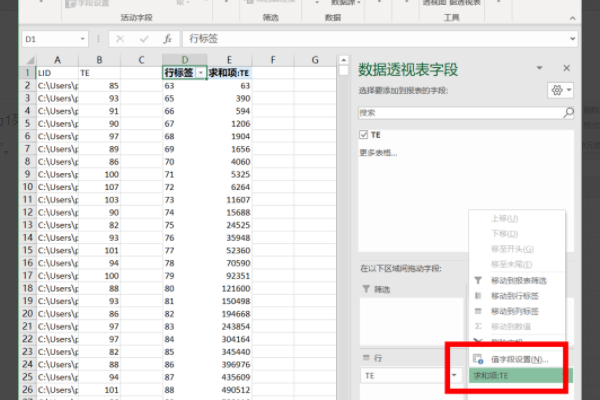Viewport: 600px width, 400px height.
Task: Click the formula bar cancel X icon
Action: 119,39
